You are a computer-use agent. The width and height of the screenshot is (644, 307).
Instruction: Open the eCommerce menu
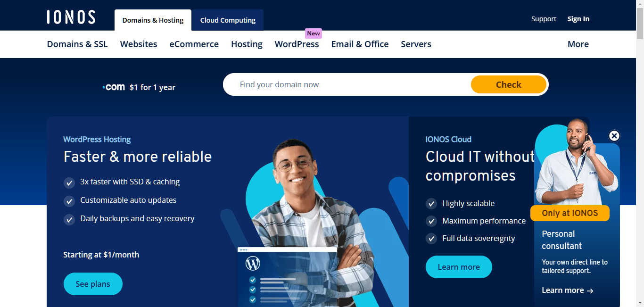194,44
